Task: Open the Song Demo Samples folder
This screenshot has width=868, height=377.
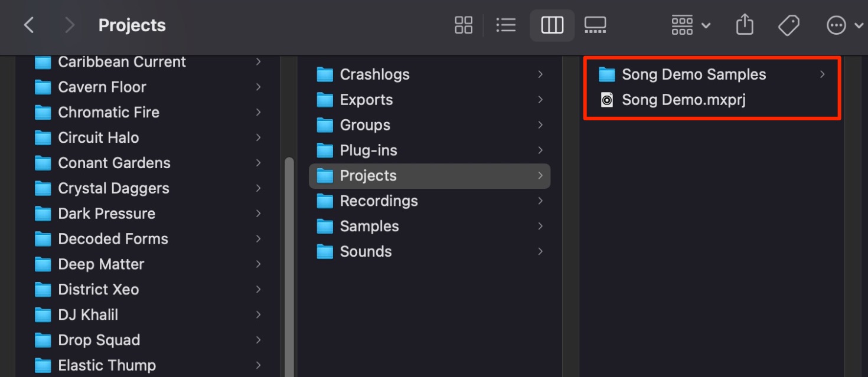Action: 711,74
